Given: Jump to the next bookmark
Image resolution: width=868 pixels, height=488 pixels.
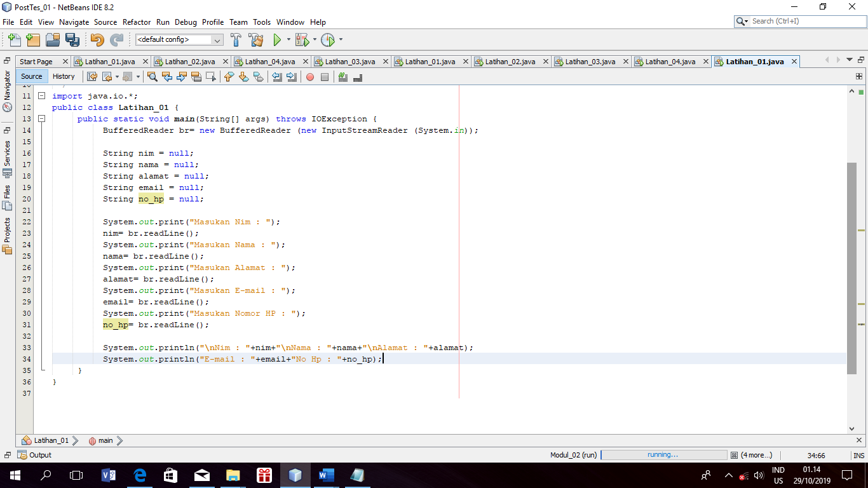Looking at the screenshot, I should 243,77.
